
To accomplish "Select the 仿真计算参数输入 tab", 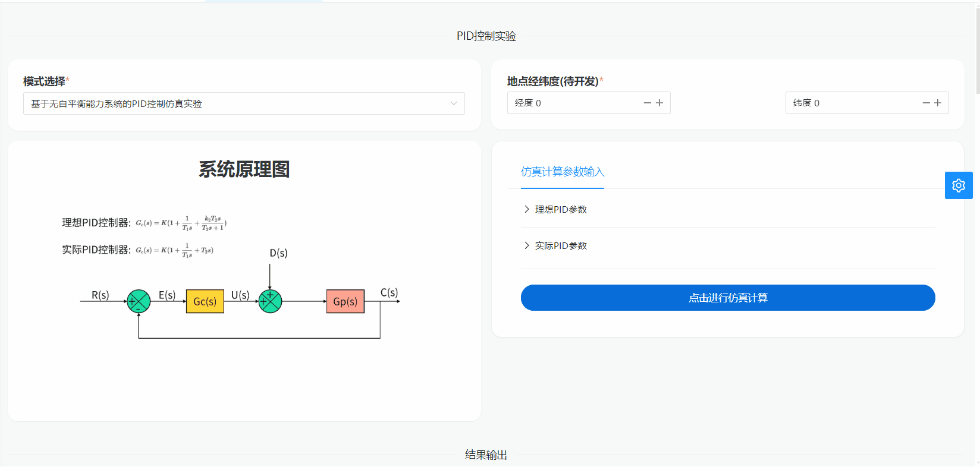I will tap(563, 172).
